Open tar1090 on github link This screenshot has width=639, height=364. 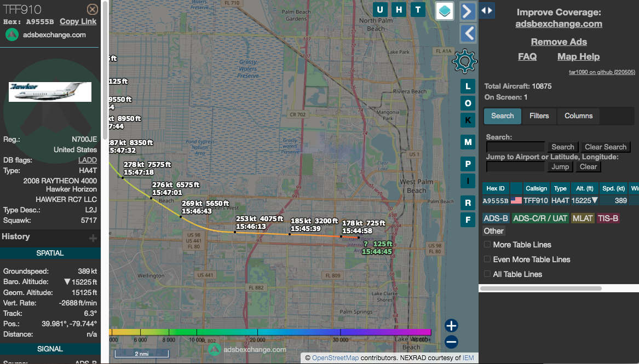click(602, 72)
